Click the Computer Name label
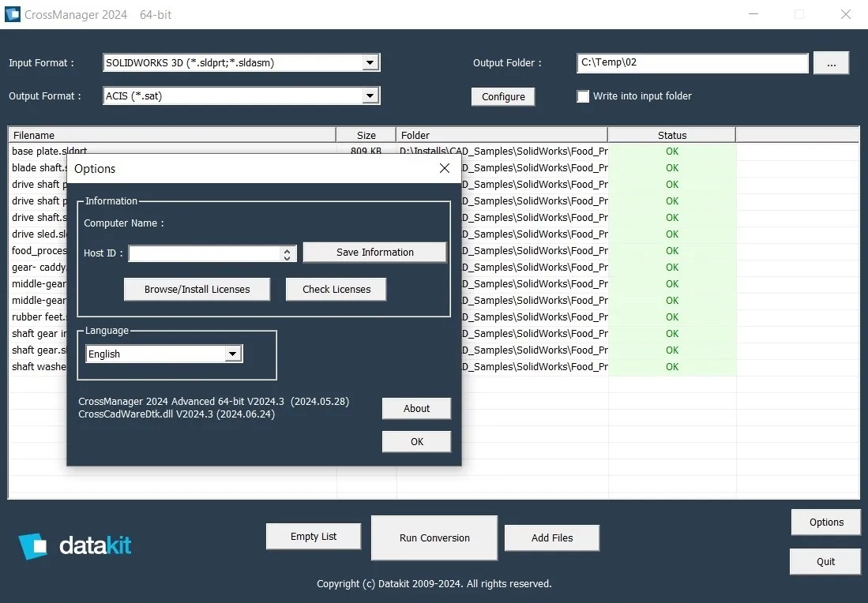Viewport: 868px width, 603px height. point(123,223)
